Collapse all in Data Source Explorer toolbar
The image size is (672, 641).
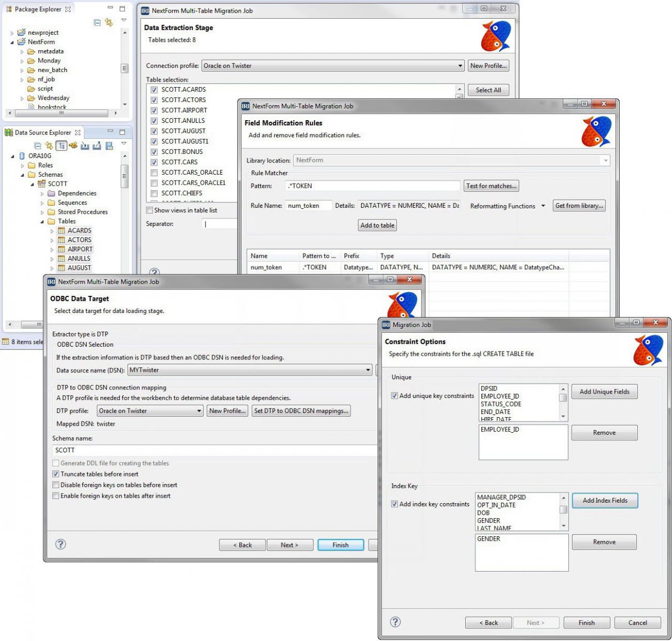[37, 146]
